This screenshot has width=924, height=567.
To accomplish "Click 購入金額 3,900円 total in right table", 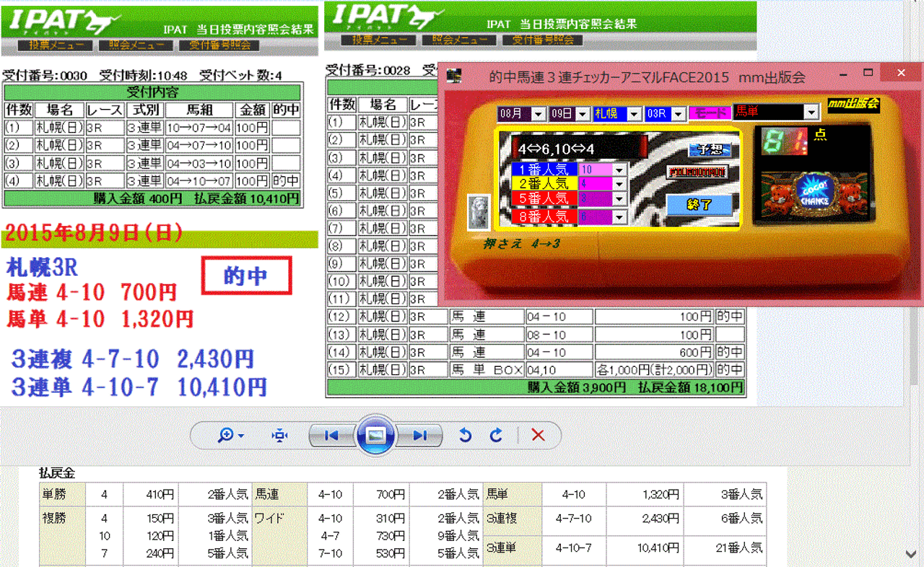I will pos(536,388).
